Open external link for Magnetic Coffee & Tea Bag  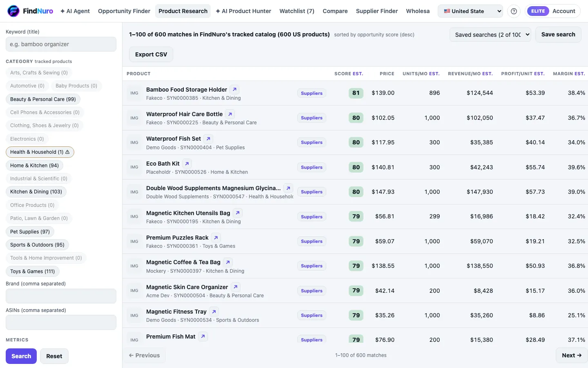tap(228, 262)
